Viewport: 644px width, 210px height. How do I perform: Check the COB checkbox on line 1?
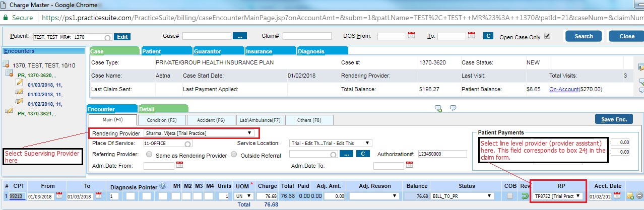point(510,196)
